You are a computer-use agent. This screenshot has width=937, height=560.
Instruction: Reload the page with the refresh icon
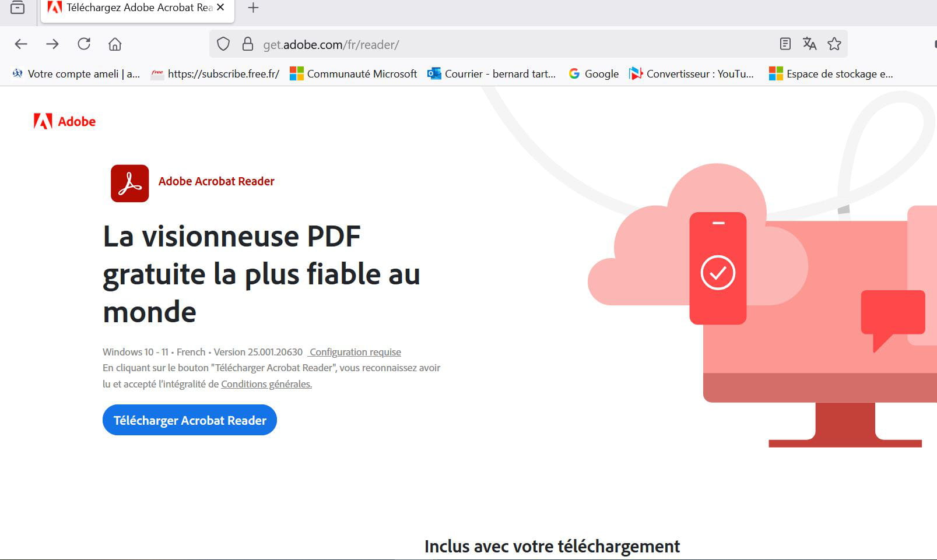[x=84, y=44]
